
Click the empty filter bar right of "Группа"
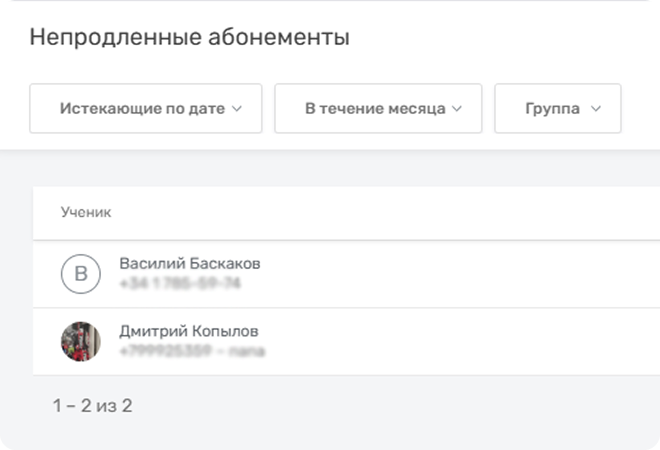[x=640, y=109]
